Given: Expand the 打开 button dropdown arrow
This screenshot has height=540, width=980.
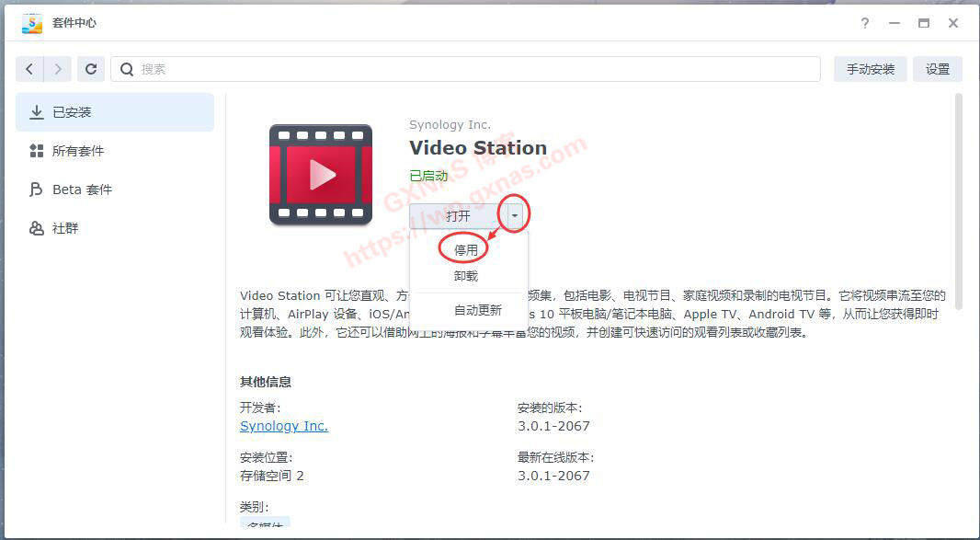Looking at the screenshot, I should (515, 215).
